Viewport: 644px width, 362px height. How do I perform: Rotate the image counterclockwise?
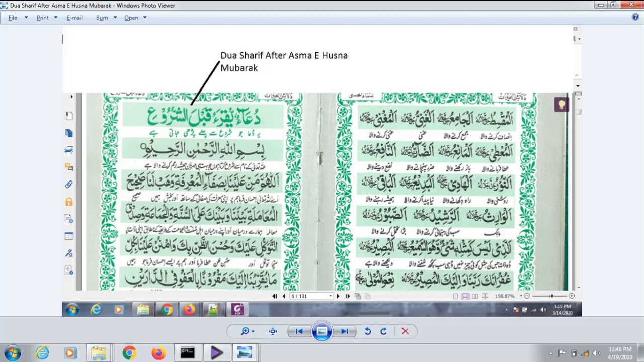[368, 331]
